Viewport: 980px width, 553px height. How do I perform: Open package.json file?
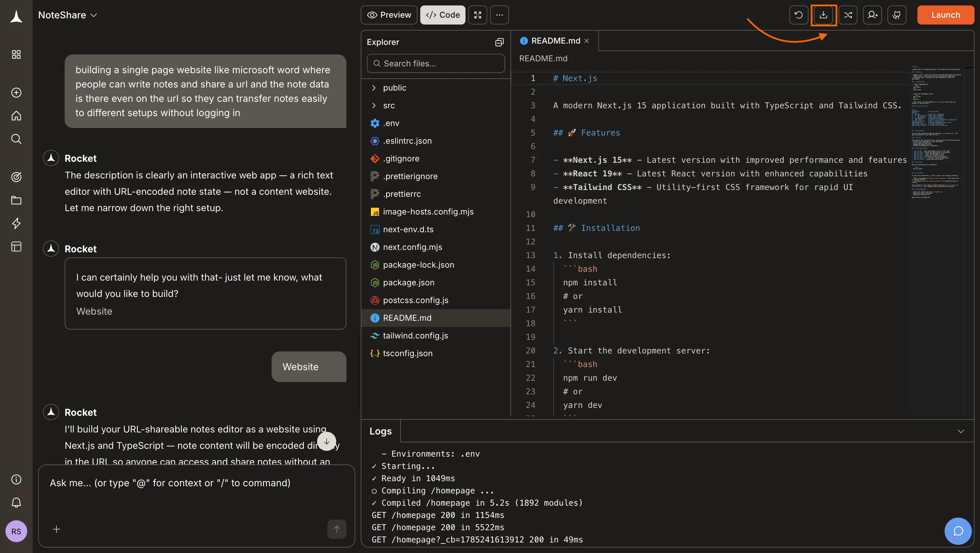click(x=436, y=282)
